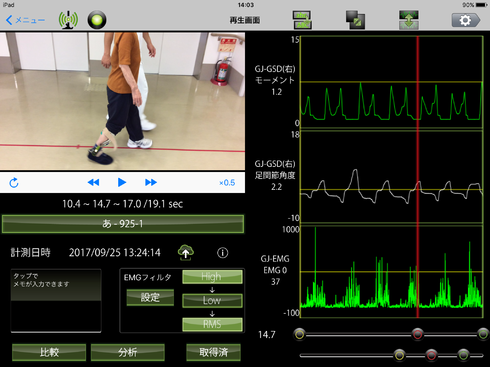Viewport: 490px width, 367px height.
Task: Open the info circle icon
Action: (x=223, y=253)
